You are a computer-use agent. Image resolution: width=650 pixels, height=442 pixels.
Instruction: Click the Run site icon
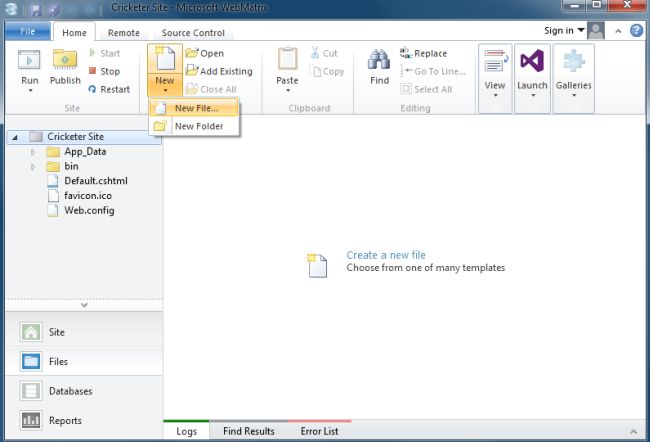(29, 60)
